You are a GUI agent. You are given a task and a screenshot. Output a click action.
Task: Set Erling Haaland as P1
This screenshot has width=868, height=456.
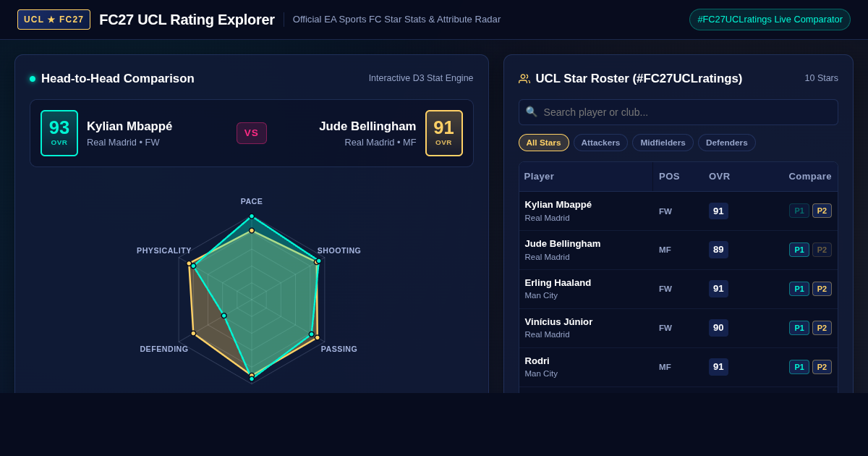click(x=799, y=289)
